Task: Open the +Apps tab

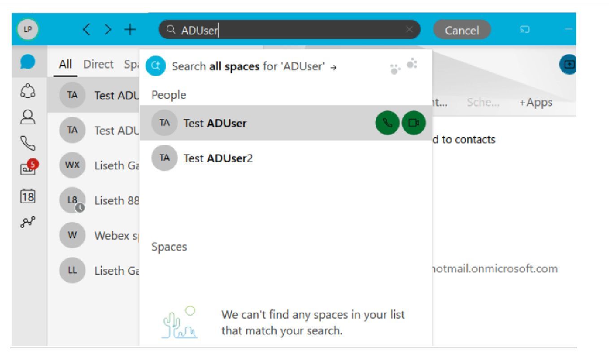Action: (x=536, y=102)
